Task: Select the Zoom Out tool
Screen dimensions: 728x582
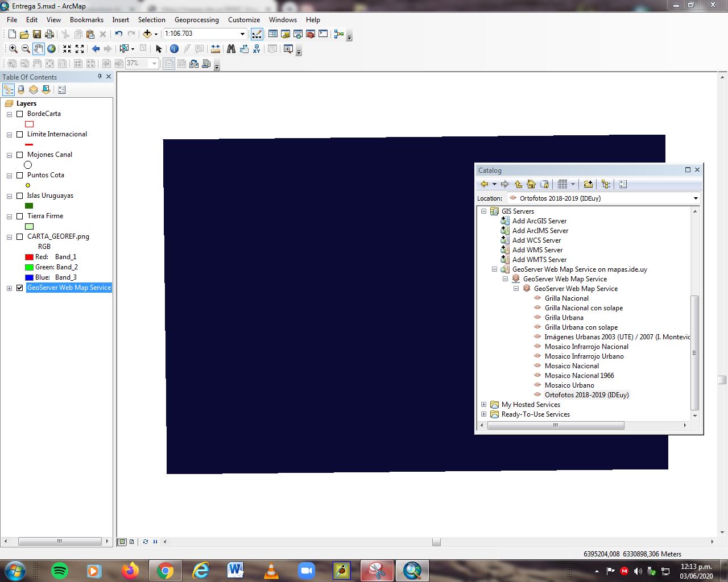Action: [26, 49]
